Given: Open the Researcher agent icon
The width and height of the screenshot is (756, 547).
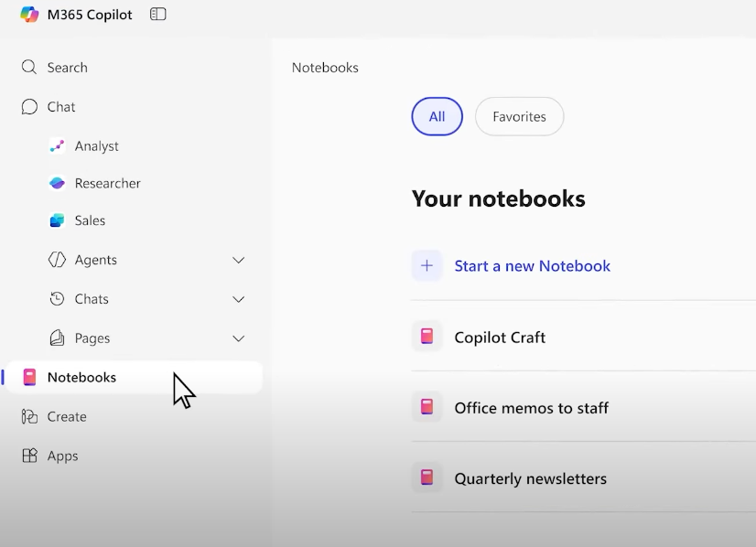Looking at the screenshot, I should pos(57,183).
